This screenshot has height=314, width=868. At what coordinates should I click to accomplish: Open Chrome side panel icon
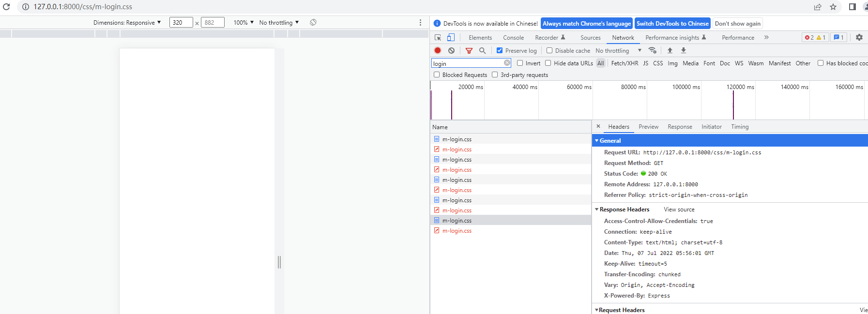(x=853, y=7)
